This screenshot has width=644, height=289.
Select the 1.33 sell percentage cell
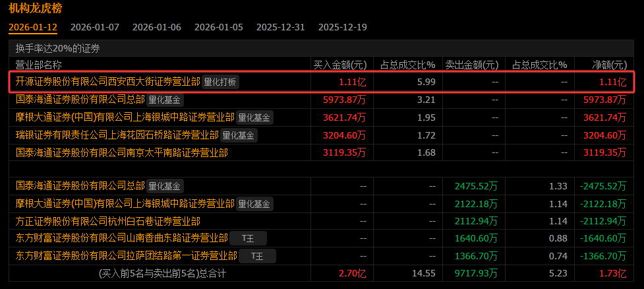tap(559, 186)
